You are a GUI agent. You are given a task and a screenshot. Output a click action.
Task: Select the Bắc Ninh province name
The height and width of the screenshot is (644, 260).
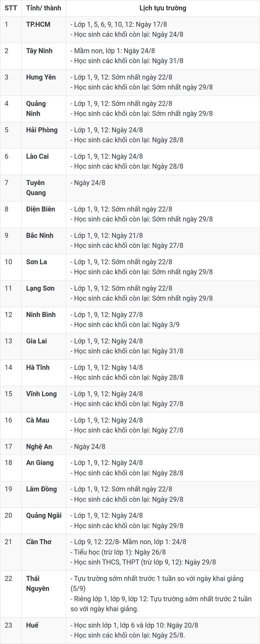coord(40,236)
